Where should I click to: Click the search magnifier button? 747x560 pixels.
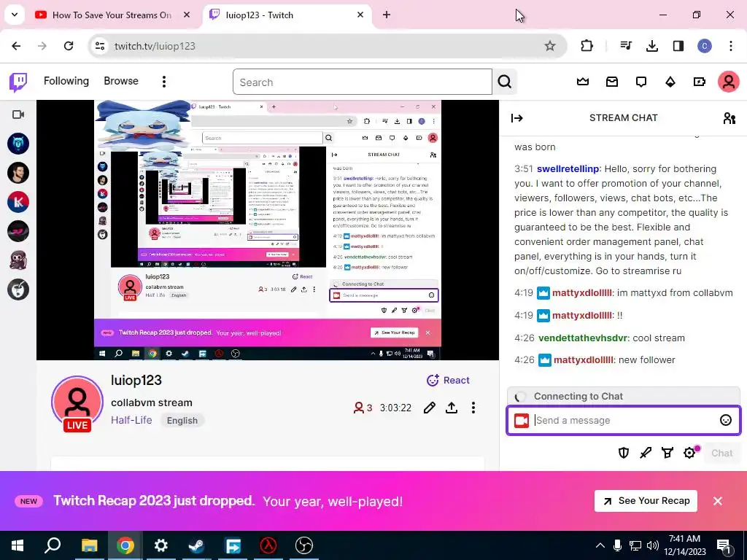coord(505,82)
